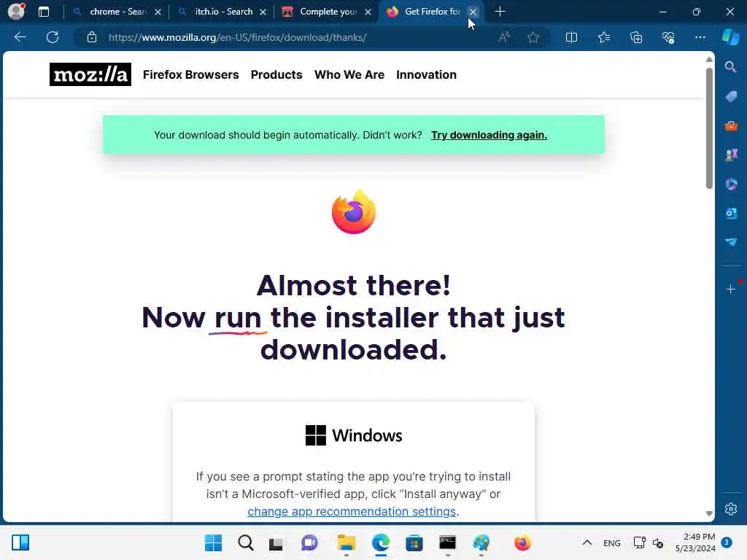Image resolution: width=747 pixels, height=560 pixels.
Task: View site information lock icon
Action: coord(92,37)
